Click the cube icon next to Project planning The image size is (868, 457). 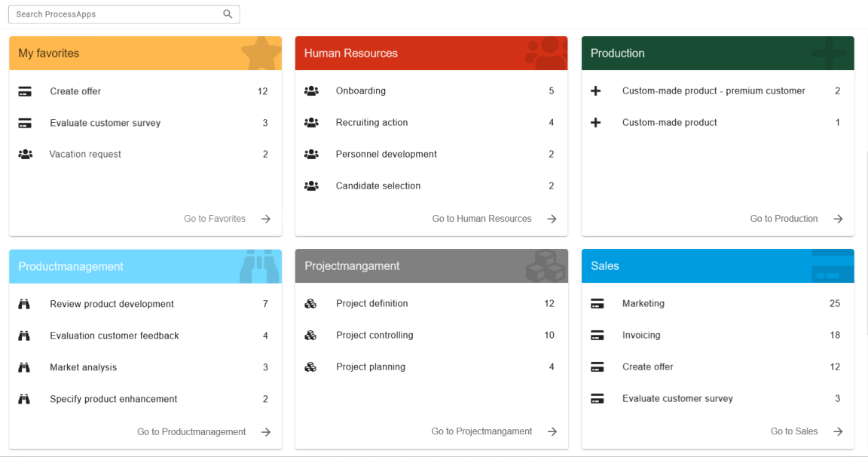pyautogui.click(x=312, y=367)
